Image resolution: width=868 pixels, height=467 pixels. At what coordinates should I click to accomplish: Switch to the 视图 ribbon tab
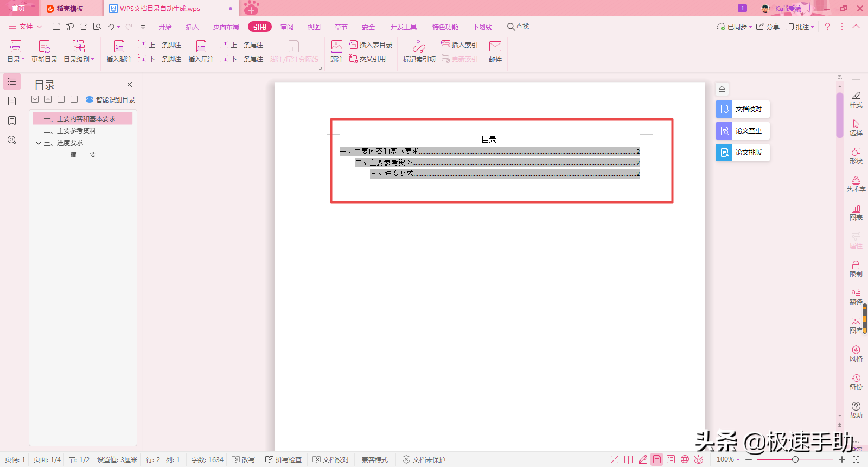[314, 27]
